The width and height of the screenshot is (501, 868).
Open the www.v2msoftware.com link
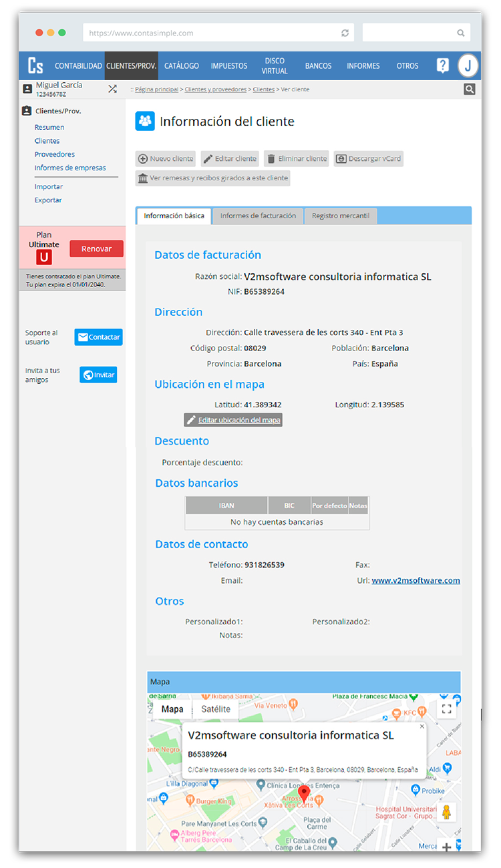415,581
